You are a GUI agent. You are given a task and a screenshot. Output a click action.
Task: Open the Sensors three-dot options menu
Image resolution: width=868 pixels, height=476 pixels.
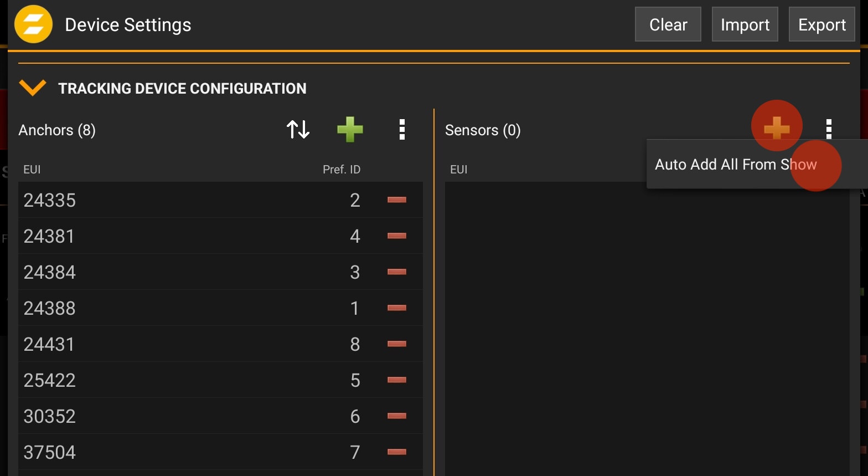click(828, 129)
